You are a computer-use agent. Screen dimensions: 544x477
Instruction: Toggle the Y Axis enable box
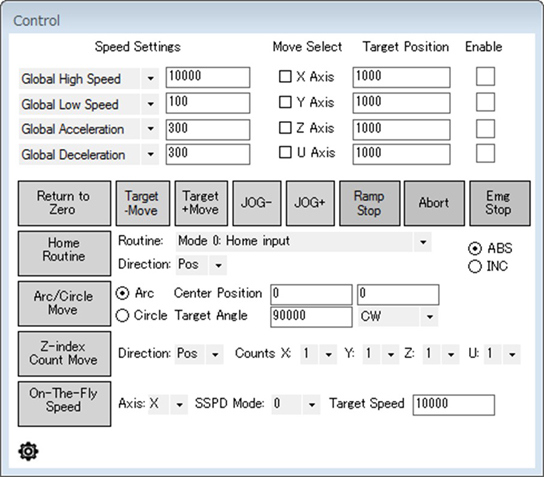tap(485, 102)
